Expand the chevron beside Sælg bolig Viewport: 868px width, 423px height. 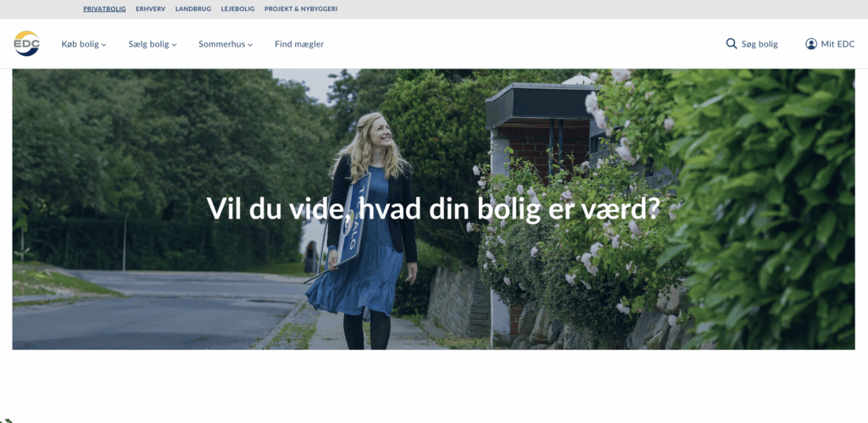tap(175, 45)
